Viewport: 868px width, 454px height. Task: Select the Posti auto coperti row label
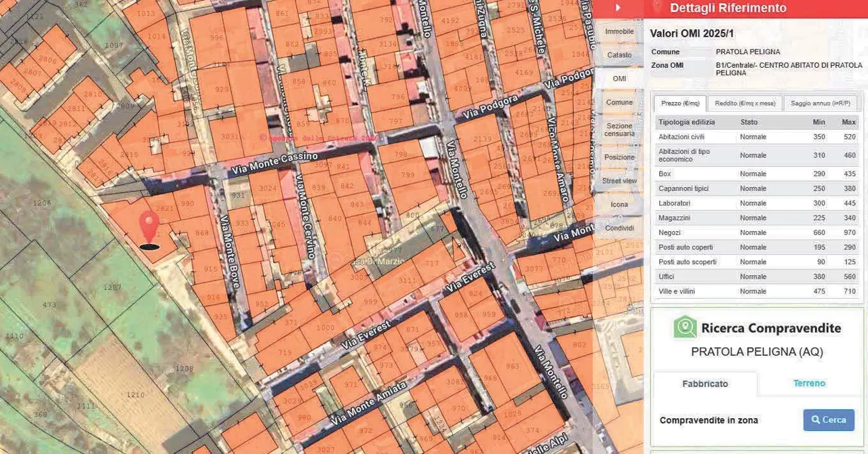coord(686,247)
